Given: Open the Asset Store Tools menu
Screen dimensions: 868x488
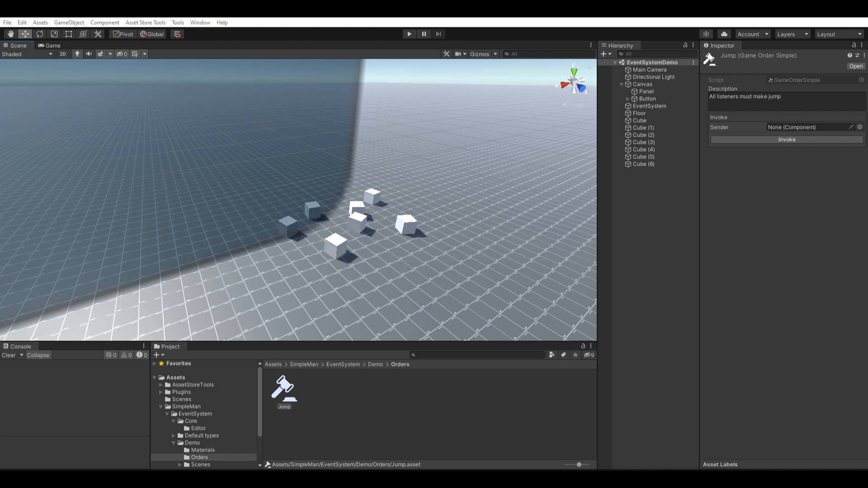Looking at the screenshot, I should click(x=146, y=22).
